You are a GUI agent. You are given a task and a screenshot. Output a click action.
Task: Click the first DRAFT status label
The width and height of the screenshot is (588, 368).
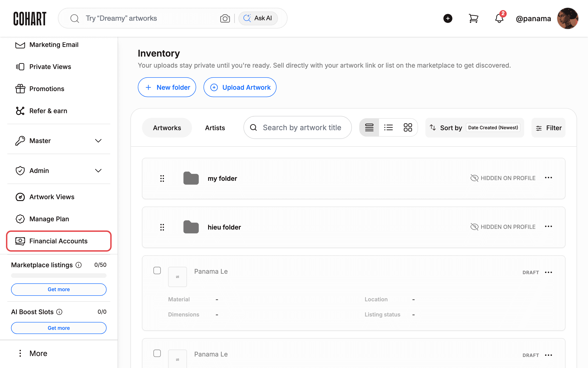point(530,273)
